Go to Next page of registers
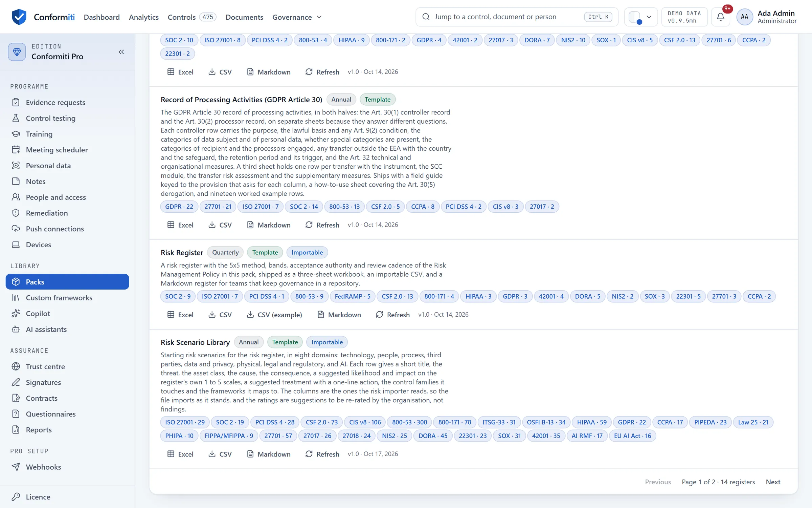This screenshot has height=508, width=812. [773, 482]
